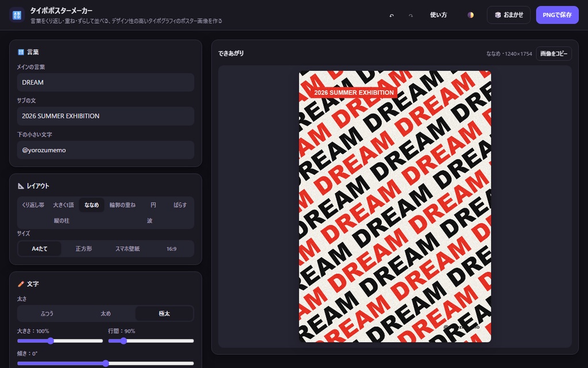The height and width of the screenshot is (368, 588).
Task: Click the 傾き tilt slider
Action: 106,363
